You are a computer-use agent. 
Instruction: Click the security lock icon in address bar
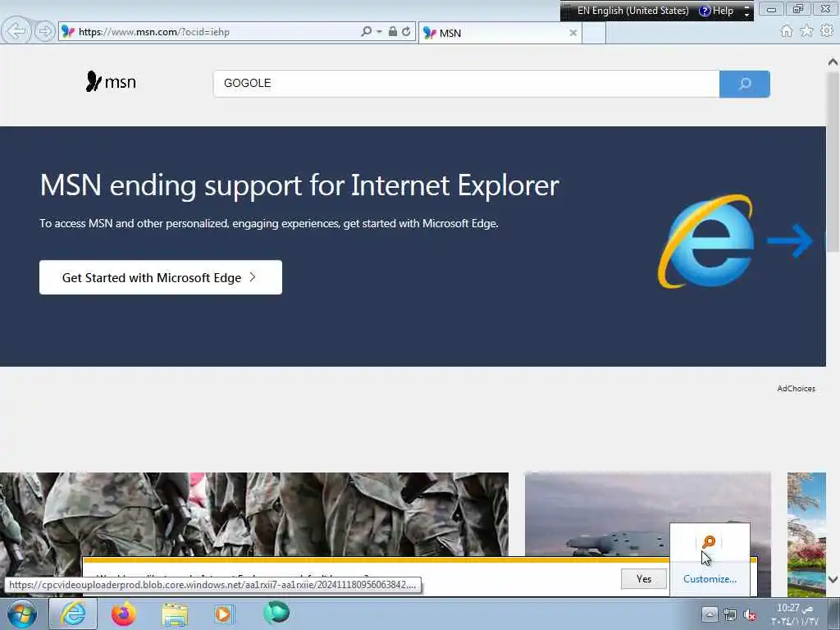point(393,32)
